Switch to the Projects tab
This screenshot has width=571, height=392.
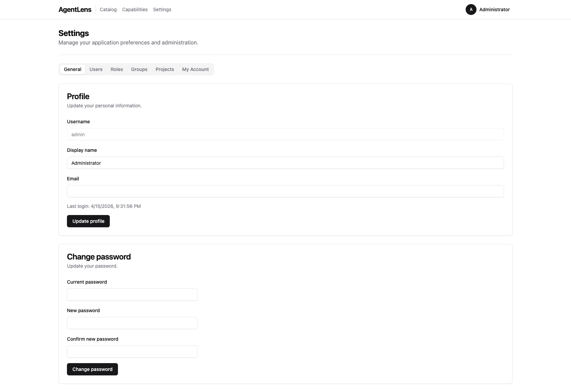tap(165, 69)
